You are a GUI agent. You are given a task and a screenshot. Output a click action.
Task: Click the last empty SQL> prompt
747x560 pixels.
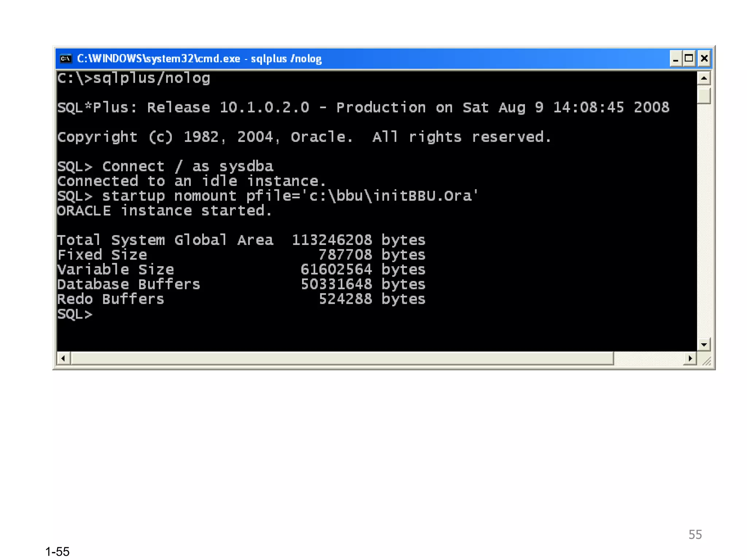(75, 314)
